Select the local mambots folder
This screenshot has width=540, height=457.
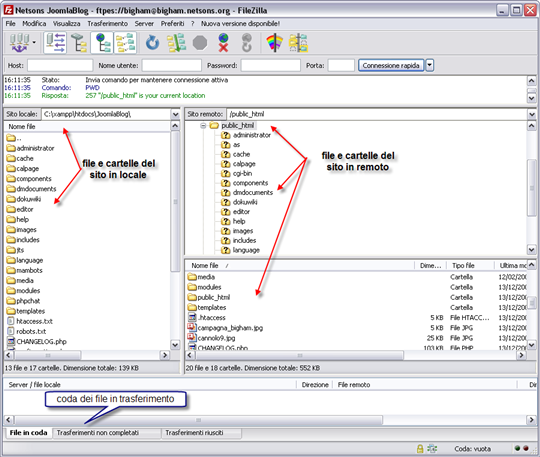pyautogui.click(x=29, y=270)
